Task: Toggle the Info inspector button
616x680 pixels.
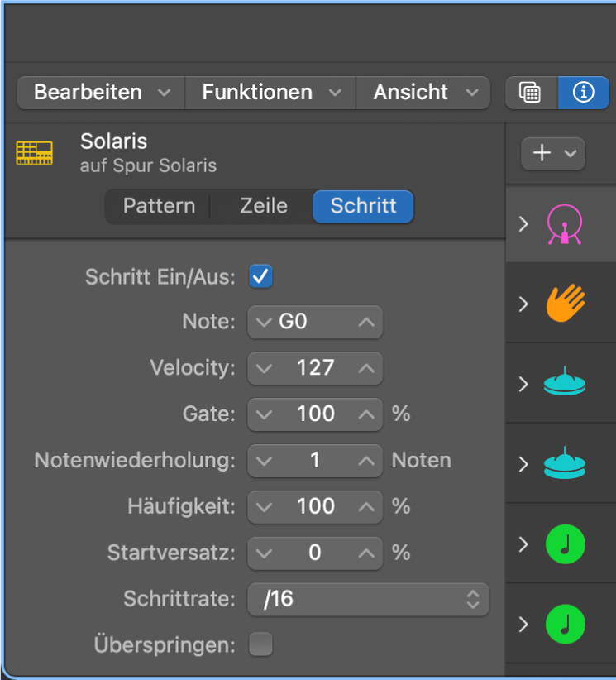Action: pyautogui.click(x=583, y=93)
